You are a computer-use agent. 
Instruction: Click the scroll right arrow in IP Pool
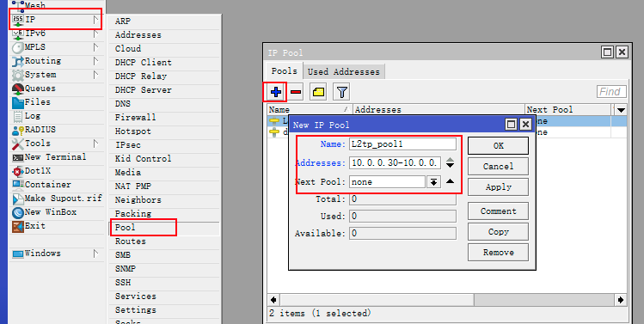tap(621, 300)
